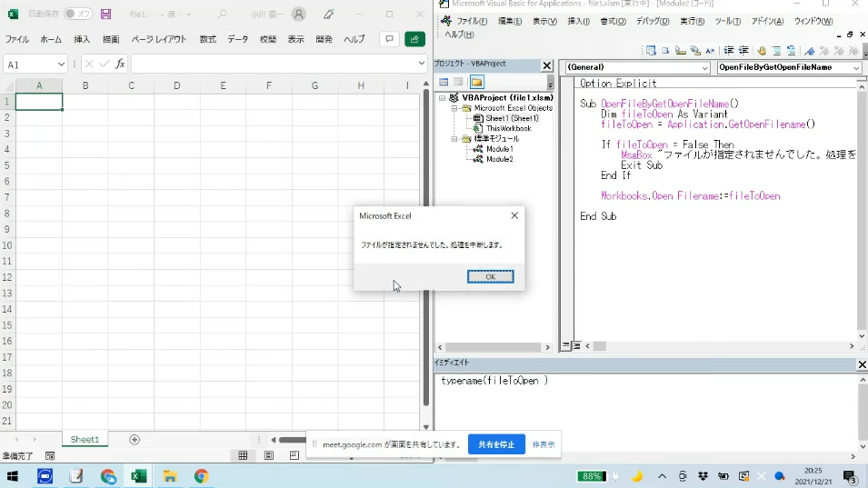Select Module1 in the project tree

tap(499, 149)
